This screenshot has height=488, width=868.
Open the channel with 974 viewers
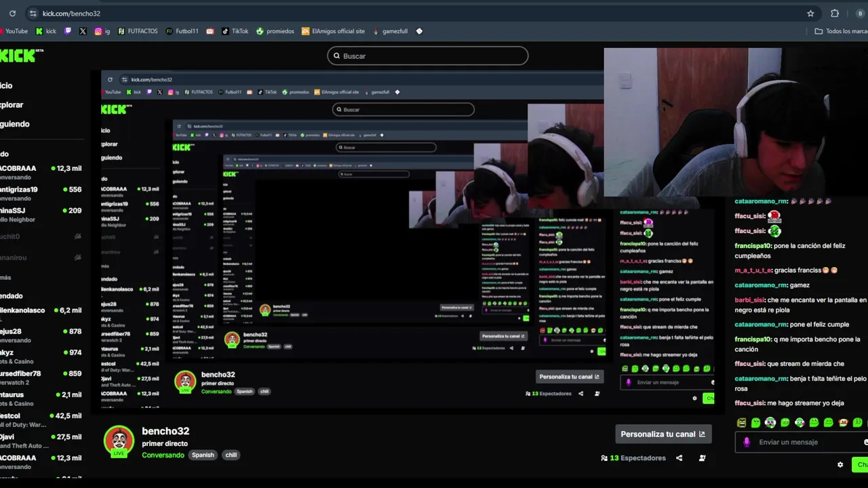coord(41,357)
